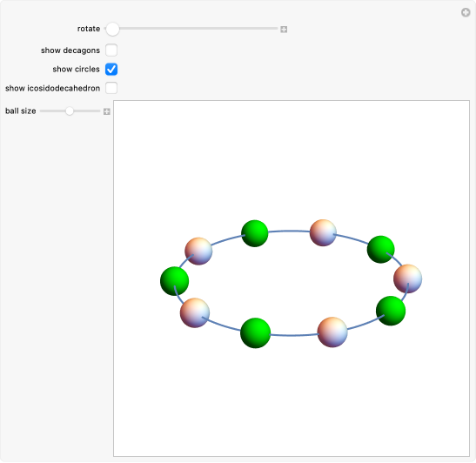
Task: Click the 'show icosidodecahedron' label text
Action: 52,89
